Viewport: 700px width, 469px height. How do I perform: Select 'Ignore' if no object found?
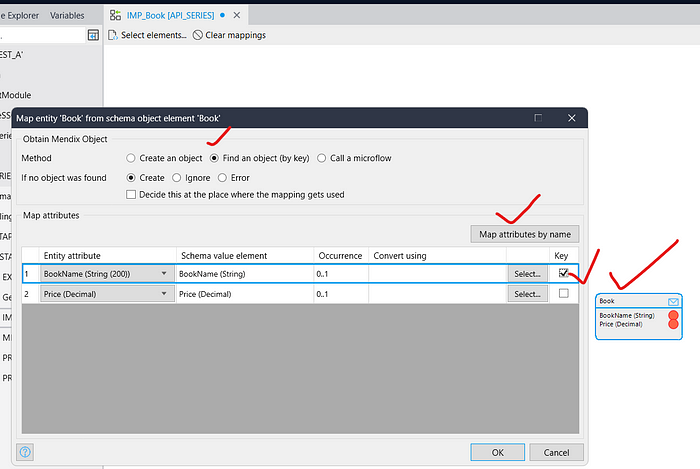point(178,177)
